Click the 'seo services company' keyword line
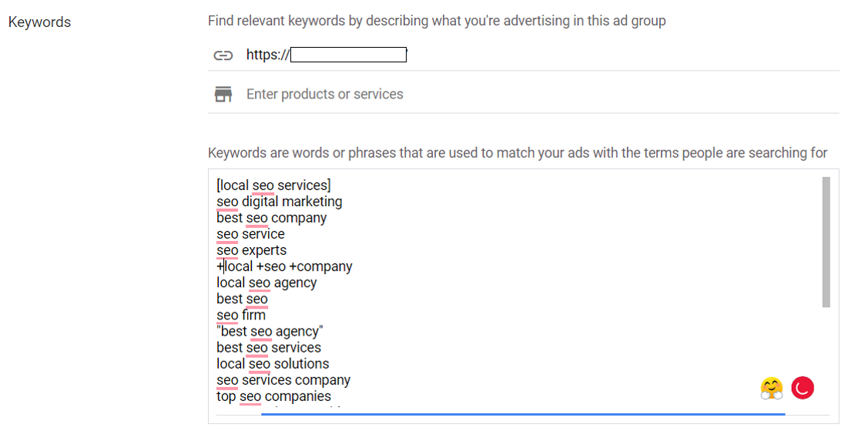This screenshot has width=868, height=431. [x=283, y=380]
